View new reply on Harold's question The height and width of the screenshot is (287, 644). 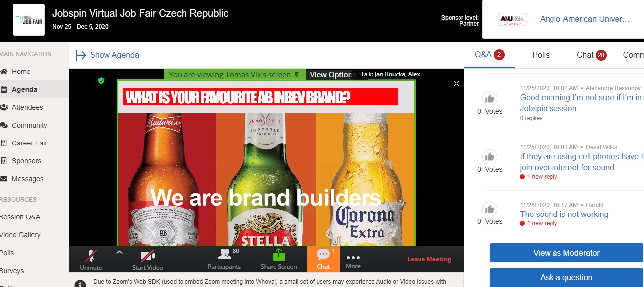click(x=539, y=223)
